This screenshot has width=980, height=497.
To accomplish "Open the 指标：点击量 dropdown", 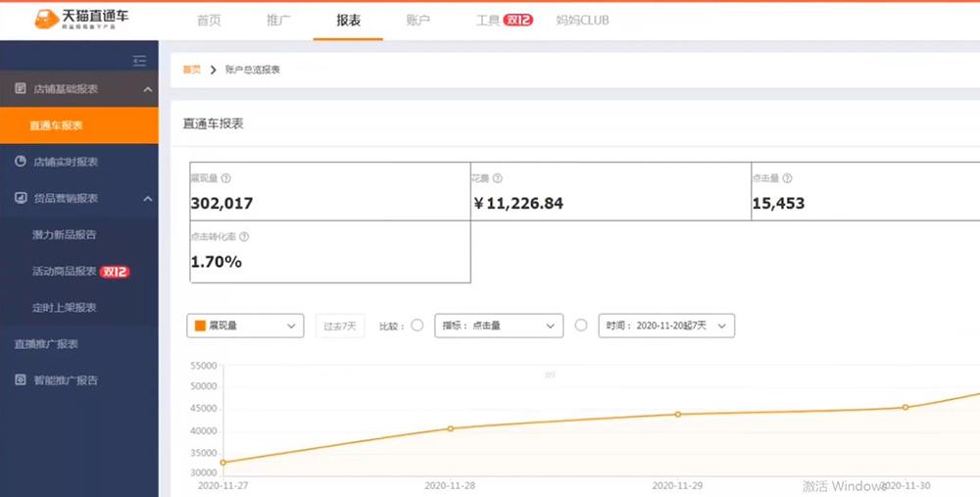I will pyautogui.click(x=499, y=325).
